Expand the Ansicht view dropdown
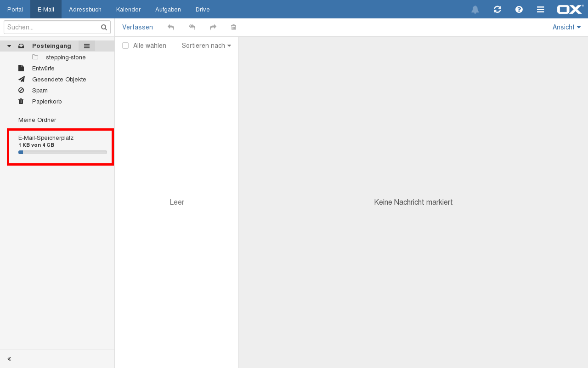This screenshot has height=368, width=588. 566,28
